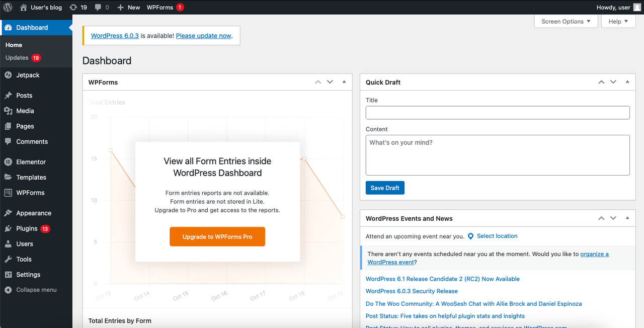Collapse the Quick Draft panel

pyautogui.click(x=627, y=81)
